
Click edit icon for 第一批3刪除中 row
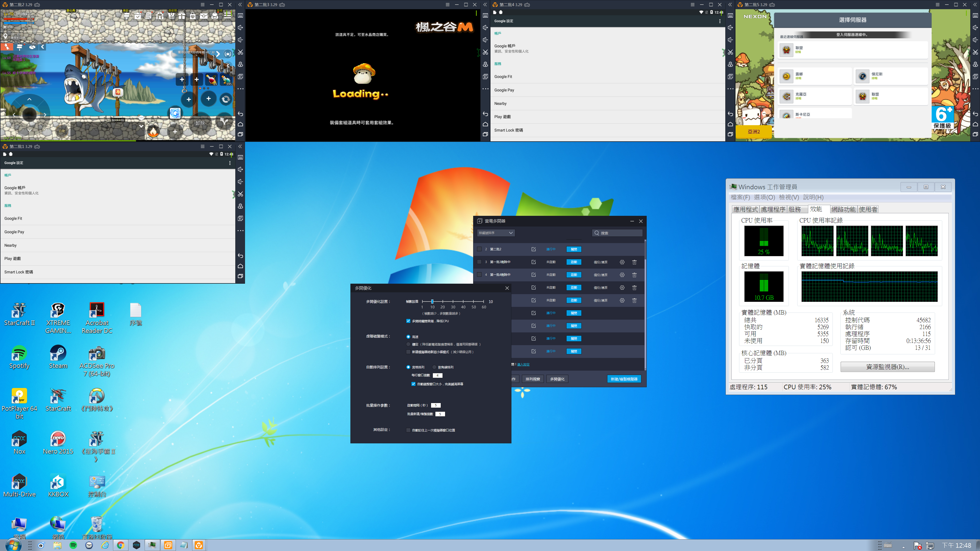click(x=533, y=262)
